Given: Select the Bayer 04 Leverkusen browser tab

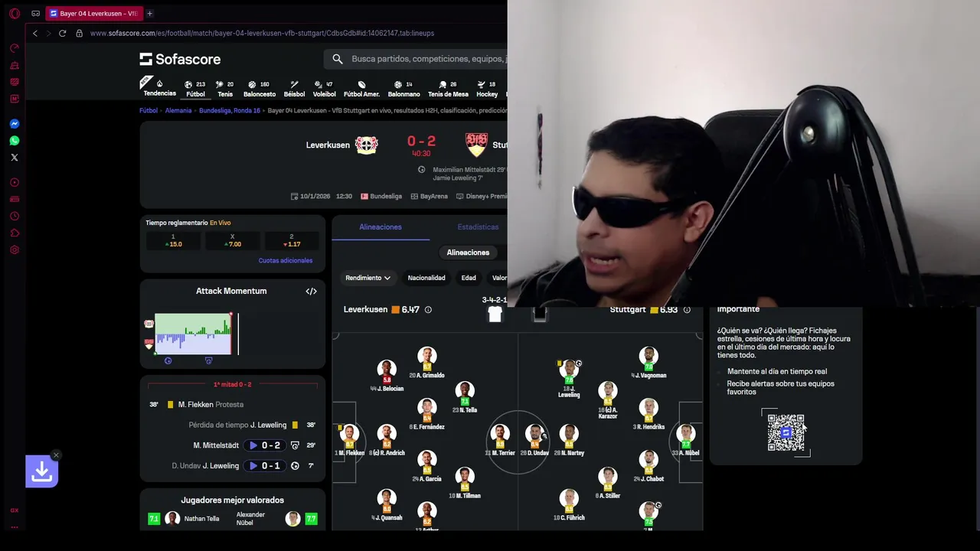Looking at the screenshot, I should coord(93,13).
